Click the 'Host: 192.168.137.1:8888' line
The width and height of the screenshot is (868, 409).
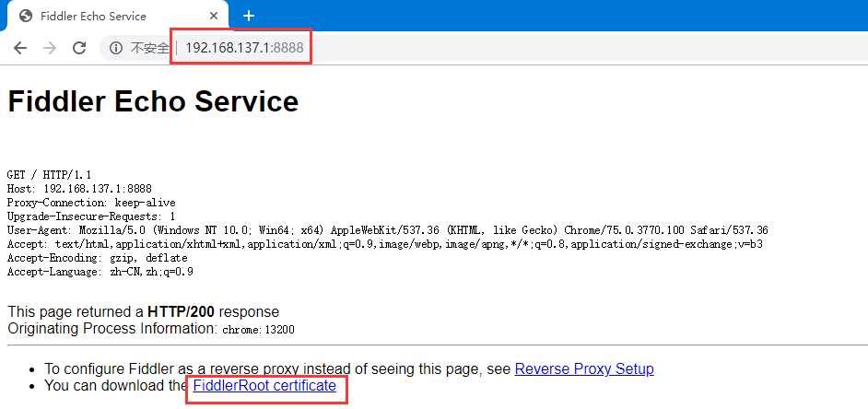(79, 189)
